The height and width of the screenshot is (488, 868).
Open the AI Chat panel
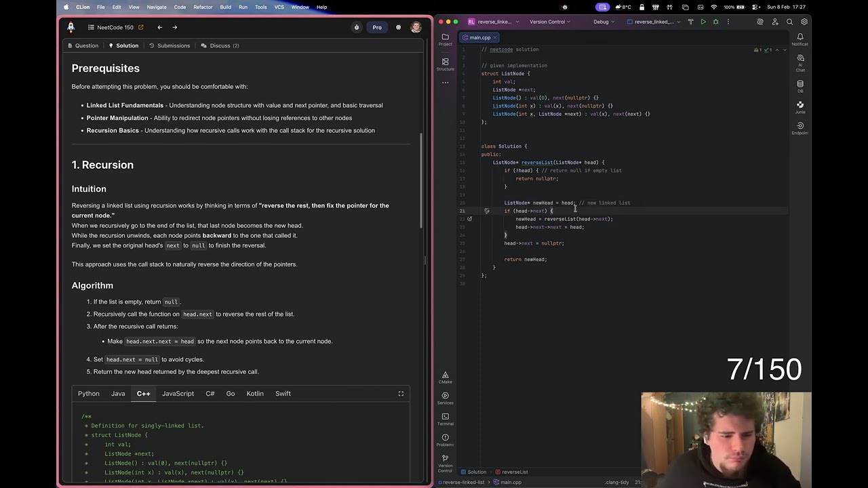coord(800,63)
